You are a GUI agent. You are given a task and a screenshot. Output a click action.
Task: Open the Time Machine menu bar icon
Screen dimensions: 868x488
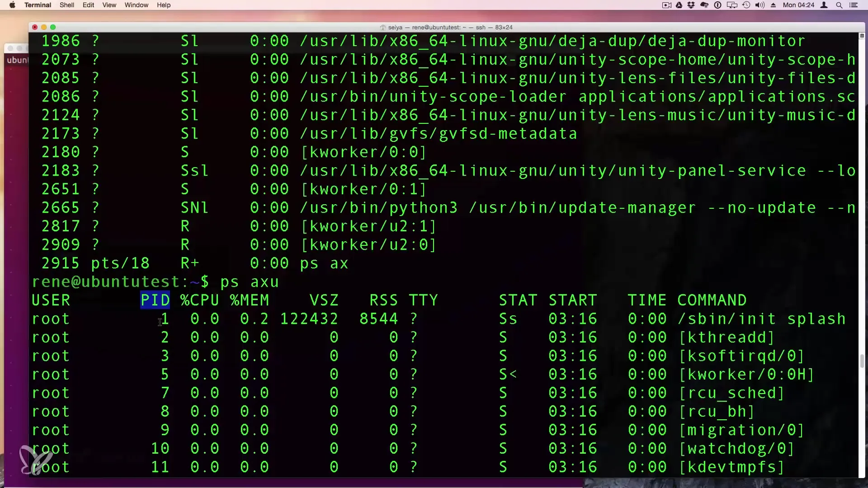point(746,5)
